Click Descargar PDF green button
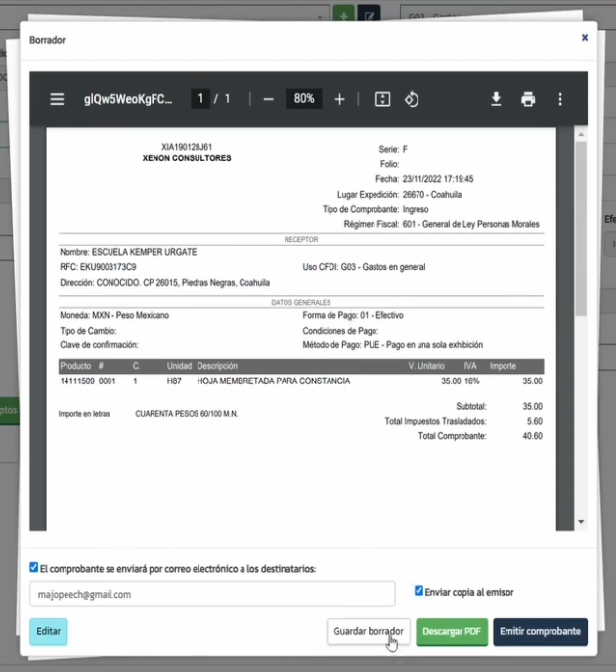Screen dimensions: 616x672 [x=451, y=632]
